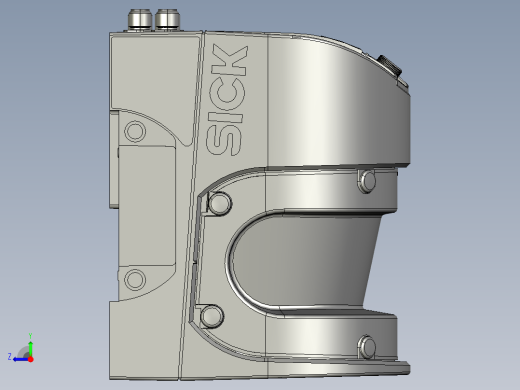Select the knurled cap on top-right of housing
520x390 pixels.
[389, 65]
